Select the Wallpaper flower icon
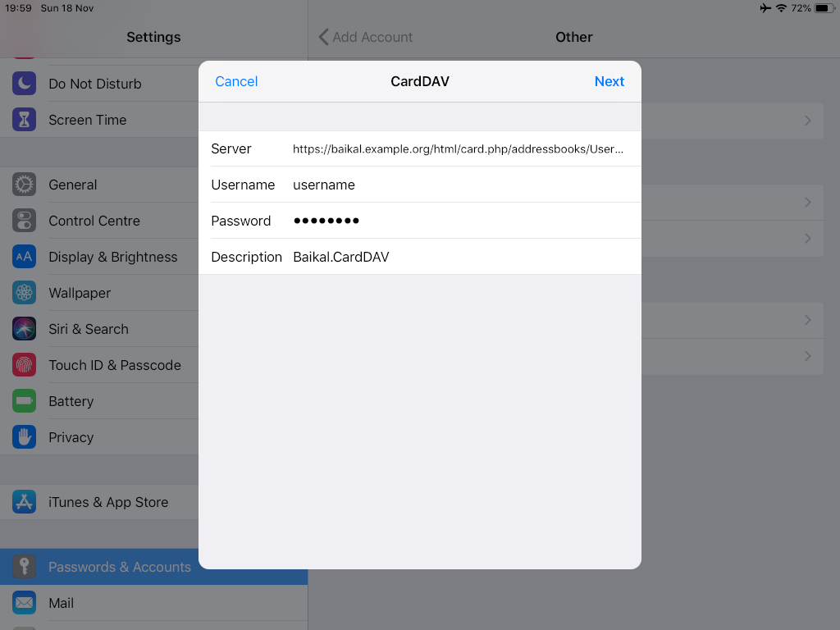Viewport: 840px width, 630px height. pos(24,293)
